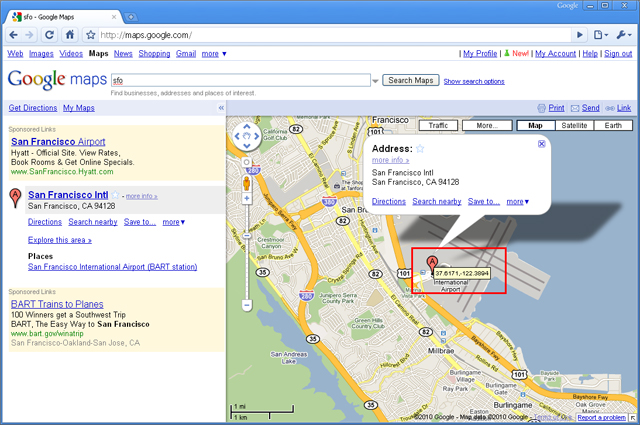
Task: Select the sfo - Google Maps tab
Action: click(63, 17)
